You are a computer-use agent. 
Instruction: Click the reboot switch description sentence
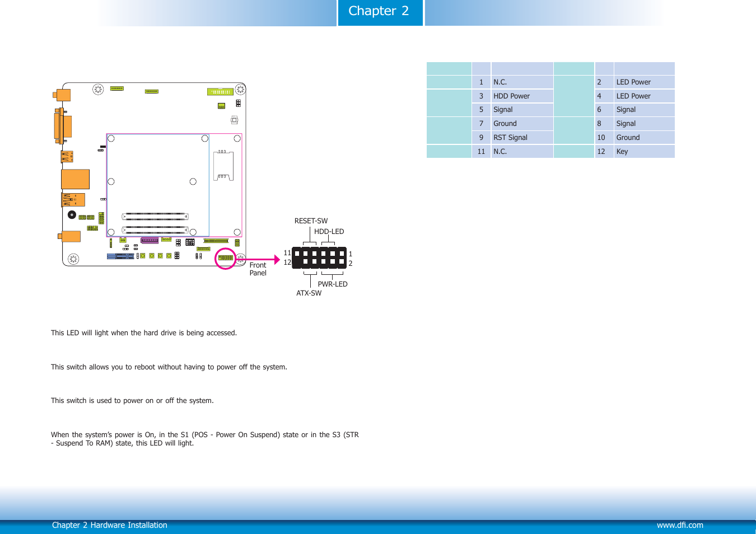click(x=169, y=367)
